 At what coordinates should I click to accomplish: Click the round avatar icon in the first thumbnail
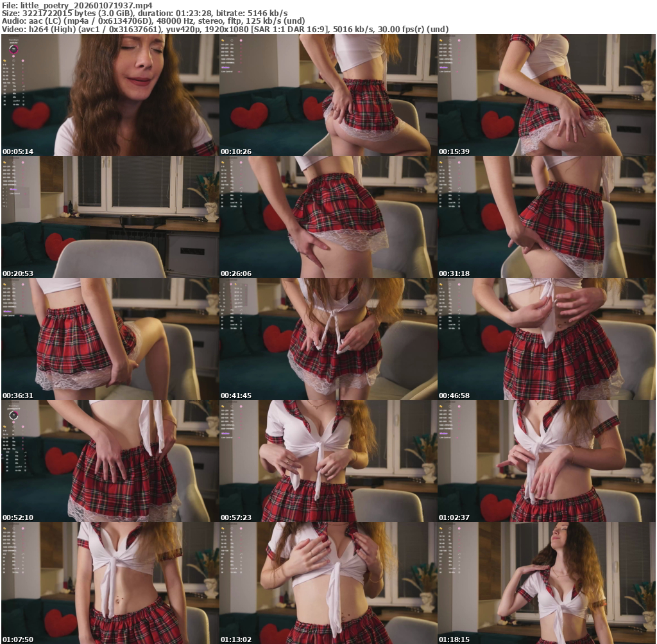(x=13, y=49)
